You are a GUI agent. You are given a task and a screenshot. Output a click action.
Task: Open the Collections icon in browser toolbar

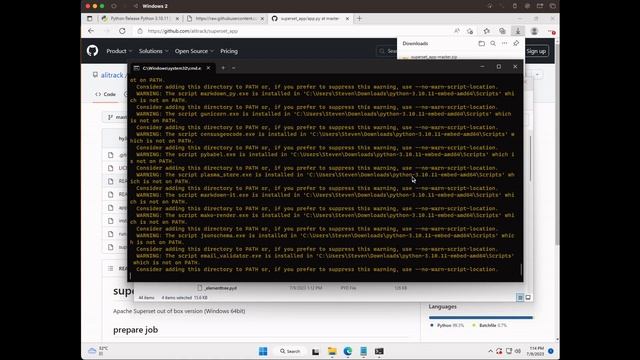(x=502, y=31)
